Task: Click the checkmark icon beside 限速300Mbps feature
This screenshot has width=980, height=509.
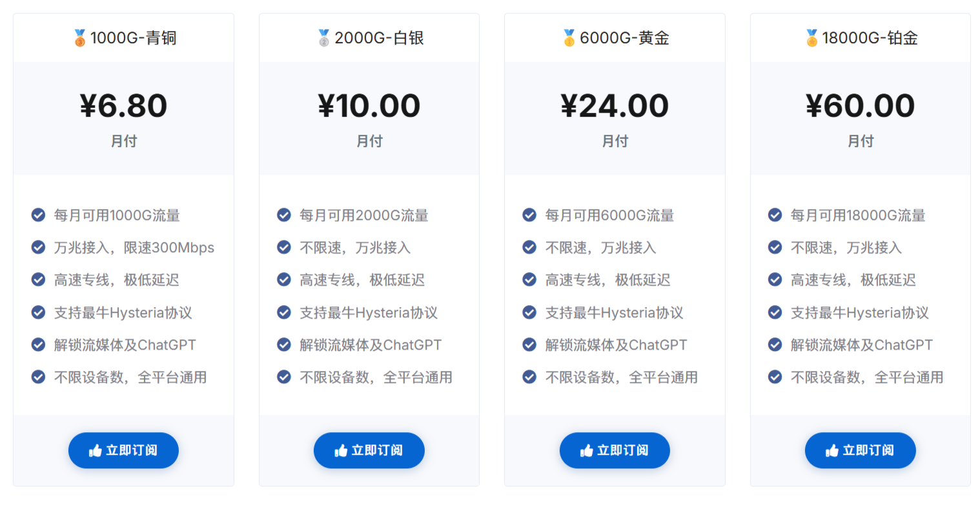Action: click(39, 247)
